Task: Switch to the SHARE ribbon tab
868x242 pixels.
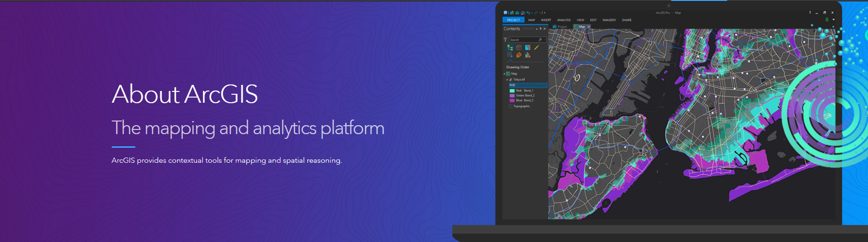Action: 627,20
